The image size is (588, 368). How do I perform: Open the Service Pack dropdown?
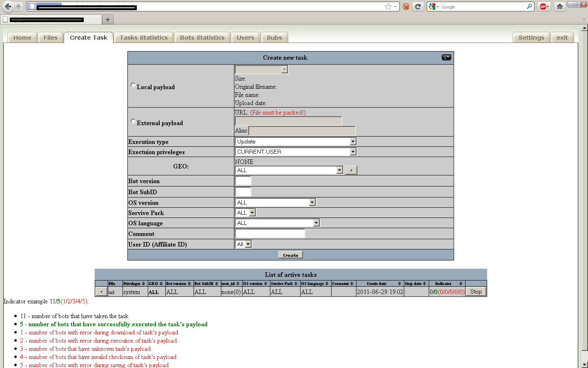[245, 213]
